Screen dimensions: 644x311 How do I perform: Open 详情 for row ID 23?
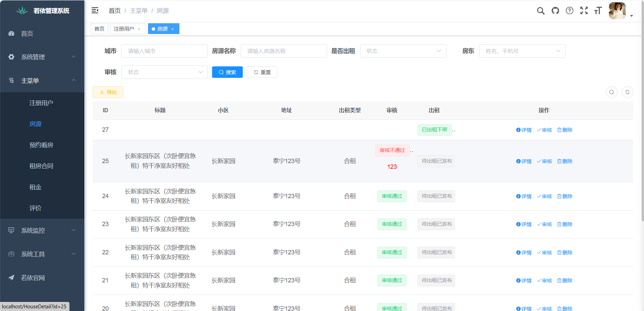524,224
